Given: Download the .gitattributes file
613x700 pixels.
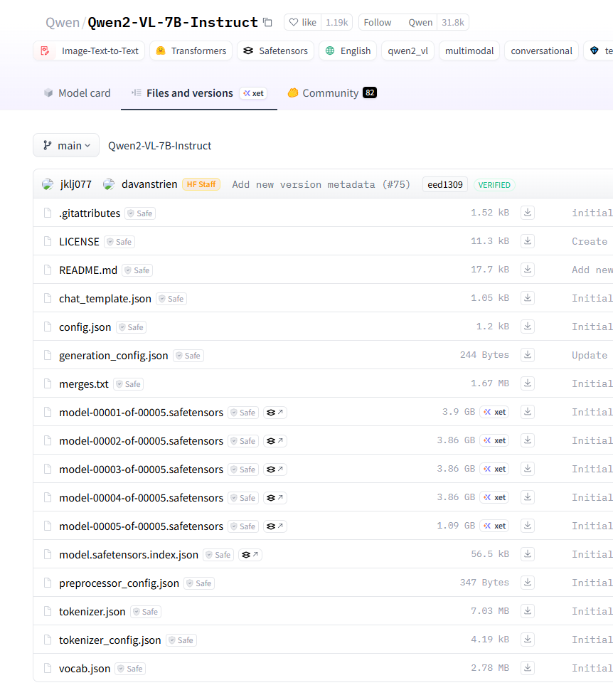Looking at the screenshot, I should (x=528, y=213).
